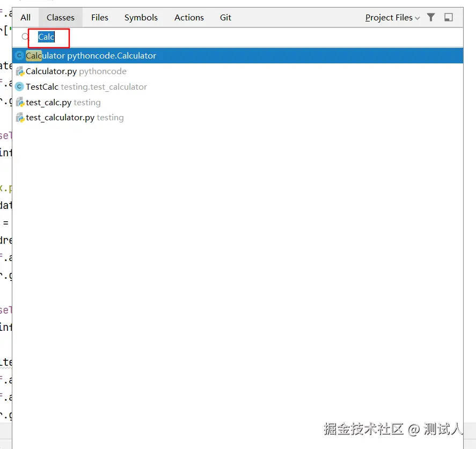This screenshot has width=476, height=449.
Task: Open Calculator.py from pythoncode result
Action: [x=238, y=71]
